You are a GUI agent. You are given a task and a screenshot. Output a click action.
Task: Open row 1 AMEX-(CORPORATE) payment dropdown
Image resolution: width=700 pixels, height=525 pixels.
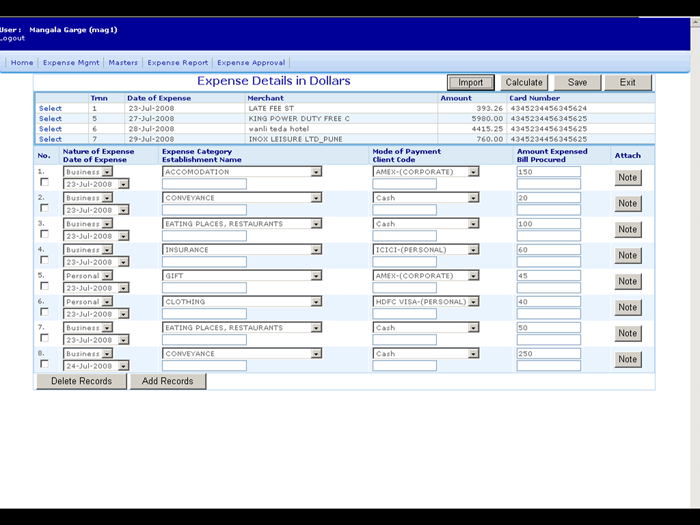coord(426,172)
